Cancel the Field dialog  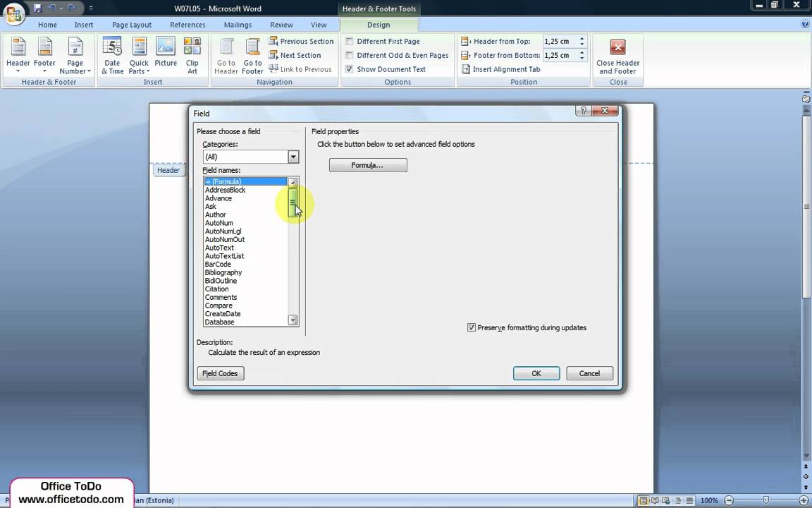point(589,373)
